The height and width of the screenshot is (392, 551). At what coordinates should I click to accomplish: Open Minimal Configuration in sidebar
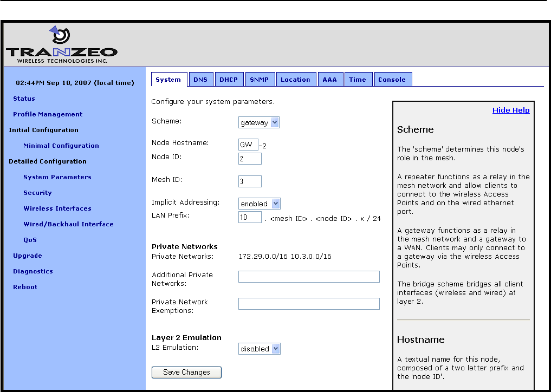pos(61,146)
